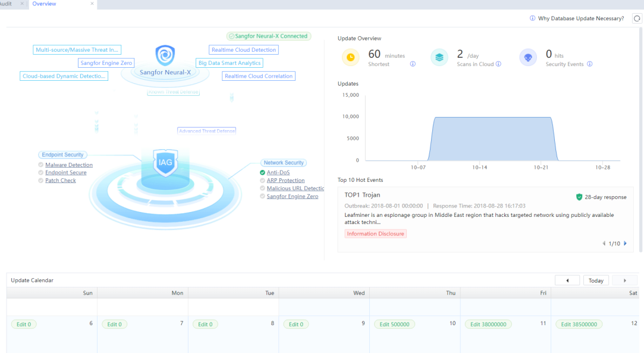
Task: Click the gray status check beside Malware Detection
Action: [x=40, y=165]
